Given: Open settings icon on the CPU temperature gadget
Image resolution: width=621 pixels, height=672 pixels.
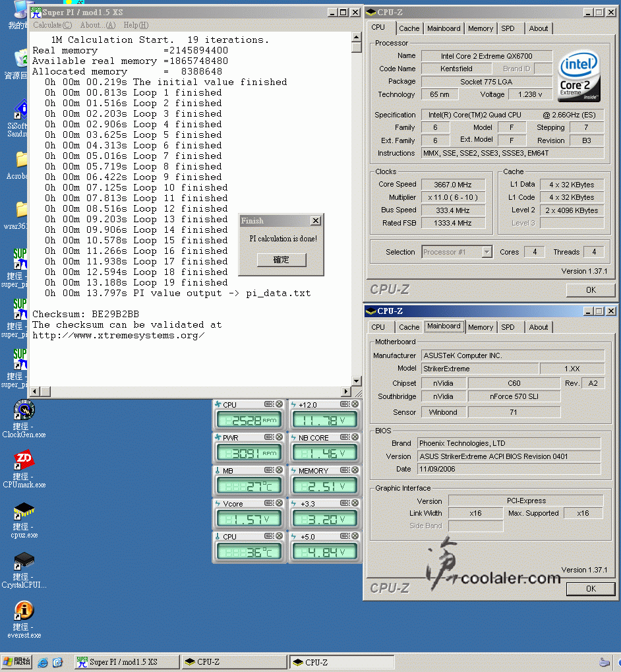Looking at the screenshot, I should pos(268,536).
